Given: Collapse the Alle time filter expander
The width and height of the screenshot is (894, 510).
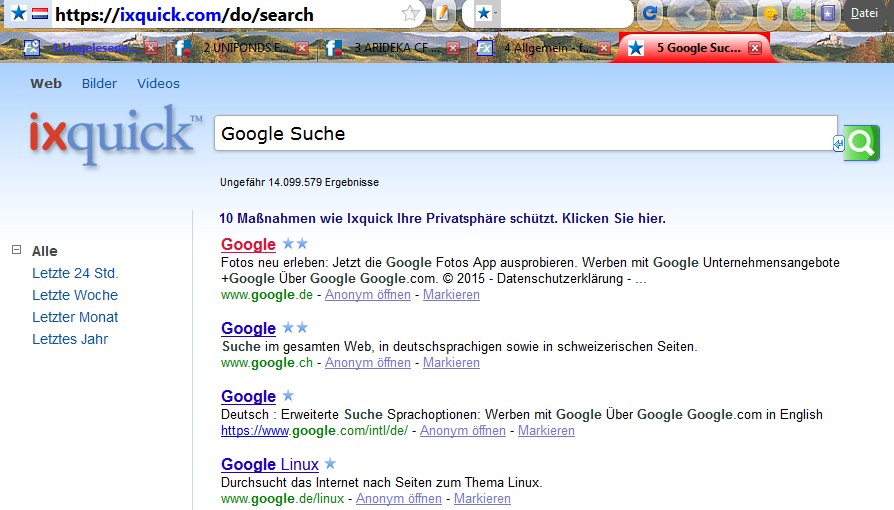Looking at the screenshot, I should pos(17,250).
